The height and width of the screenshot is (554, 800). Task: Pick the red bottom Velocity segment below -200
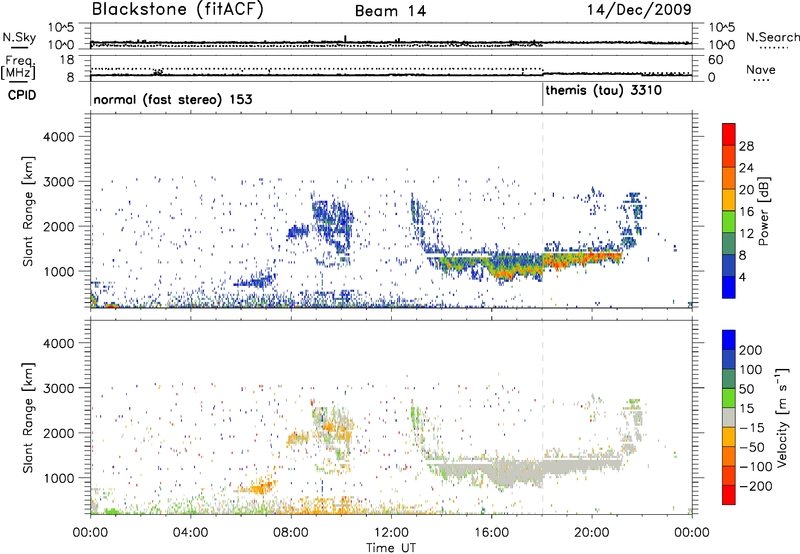pyautogui.click(x=729, y=495)
